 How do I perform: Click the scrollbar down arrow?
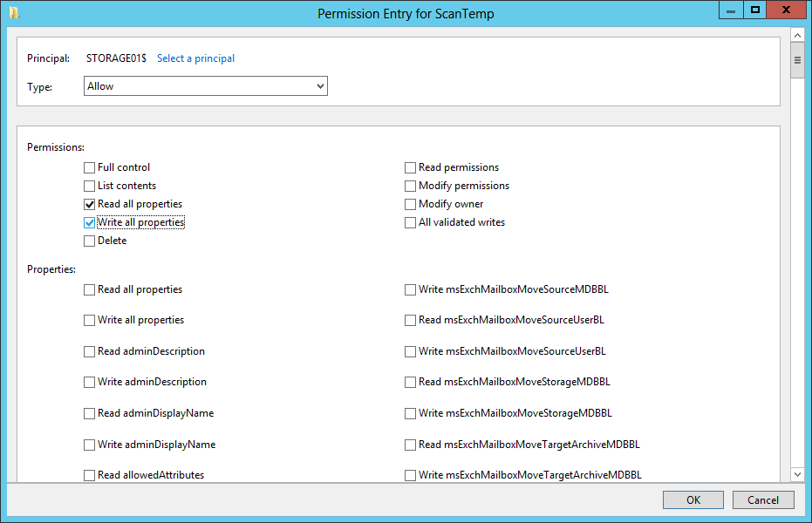point(797,473)
